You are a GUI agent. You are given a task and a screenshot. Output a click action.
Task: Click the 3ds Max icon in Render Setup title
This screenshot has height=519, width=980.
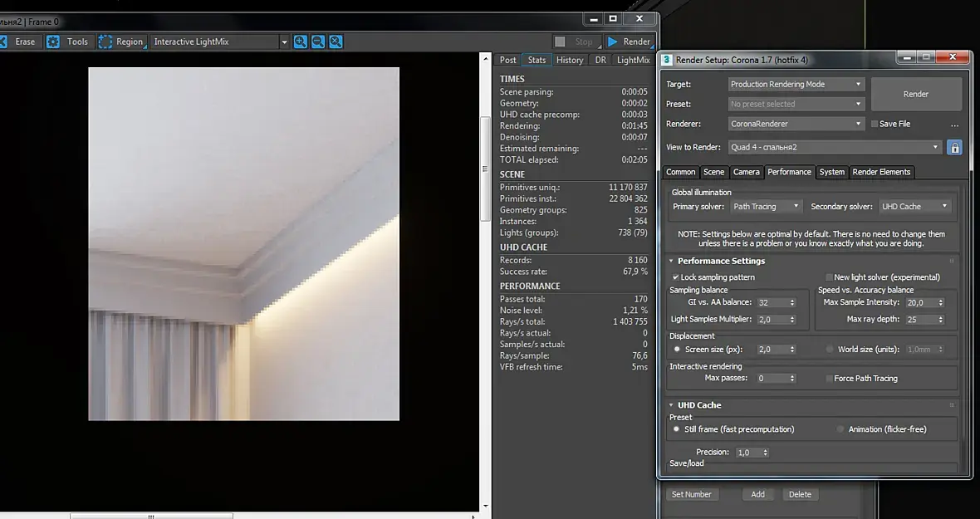[667, 60]
